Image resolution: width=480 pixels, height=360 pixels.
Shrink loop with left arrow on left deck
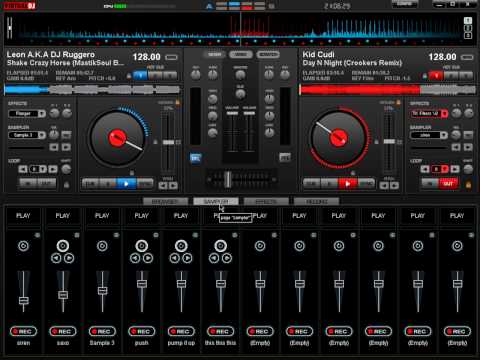click(x=23, y=169)
